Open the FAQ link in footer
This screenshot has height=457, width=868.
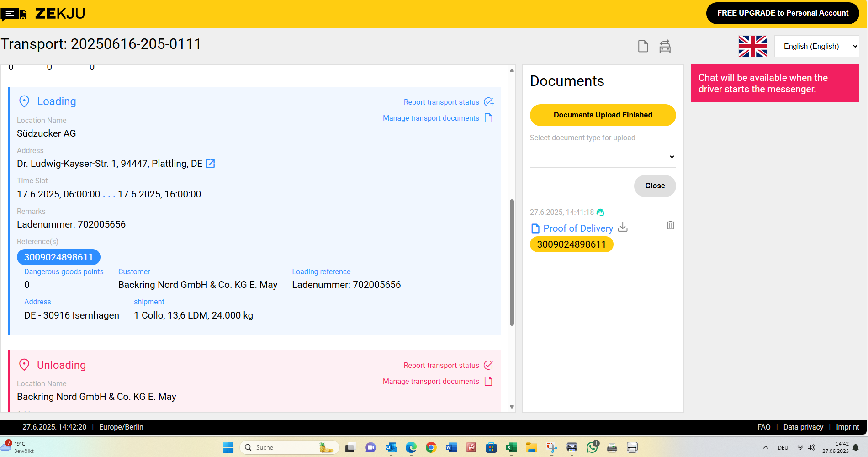point(764,427)
